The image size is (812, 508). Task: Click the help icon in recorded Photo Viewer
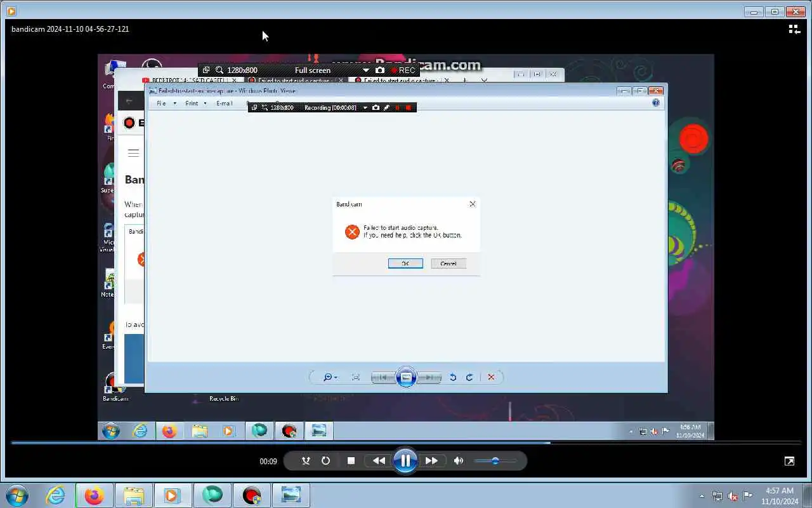656,102
